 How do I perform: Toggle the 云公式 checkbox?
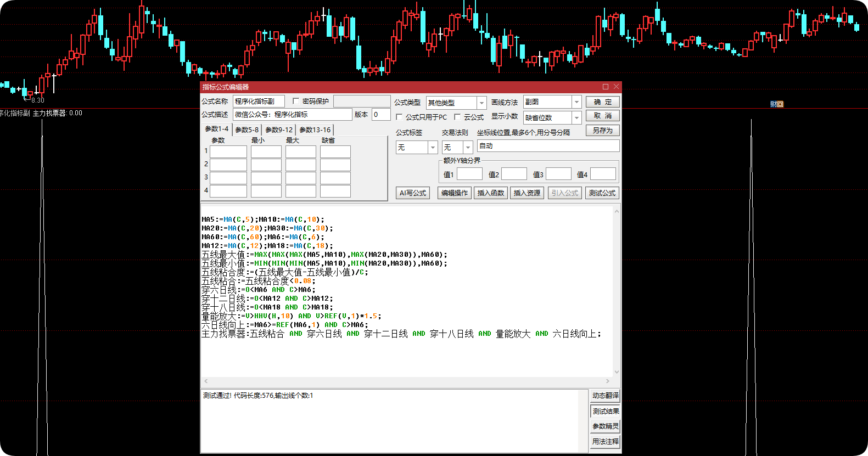coord(457,117)
